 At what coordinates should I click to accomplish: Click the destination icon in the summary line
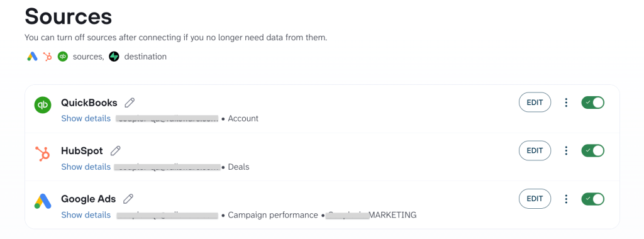click(114, 57)
